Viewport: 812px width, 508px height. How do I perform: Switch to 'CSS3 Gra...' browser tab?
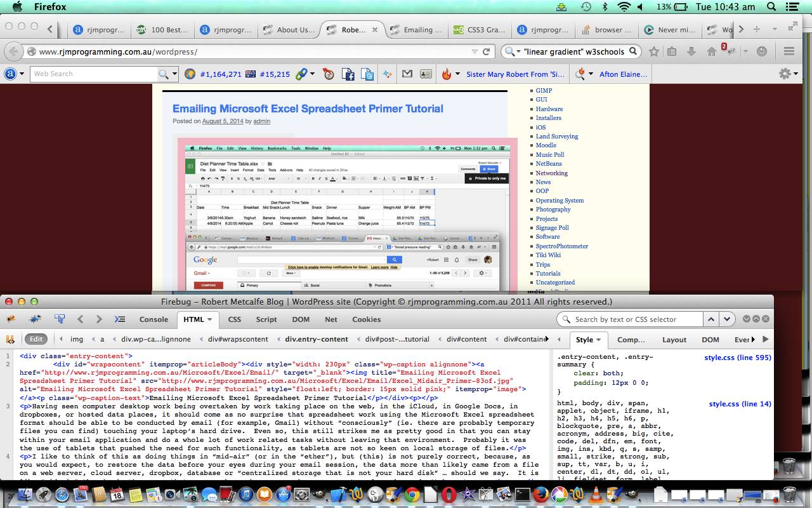(481, 29)
